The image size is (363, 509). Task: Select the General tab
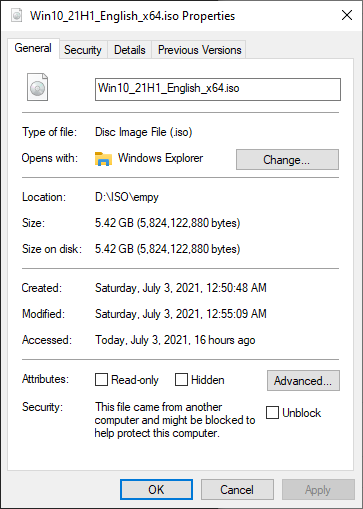point(33,48)
